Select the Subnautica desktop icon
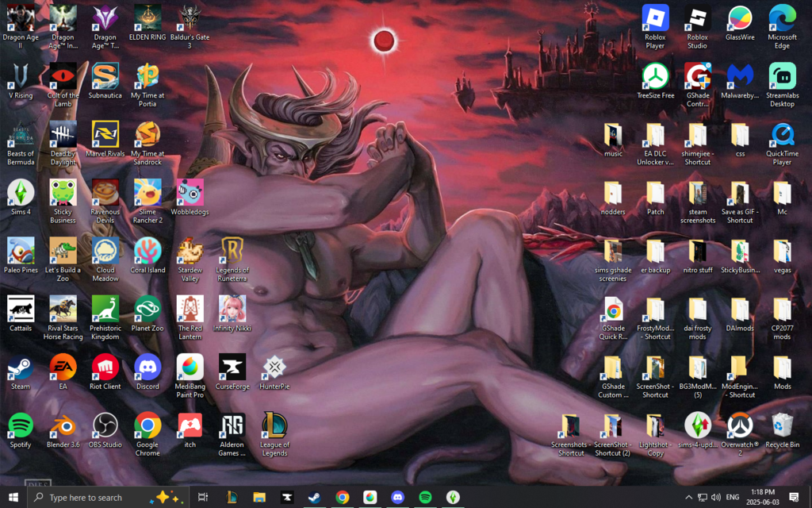This screenshot has width=812, height=508. pyautogui.click(x=105, y=82)
